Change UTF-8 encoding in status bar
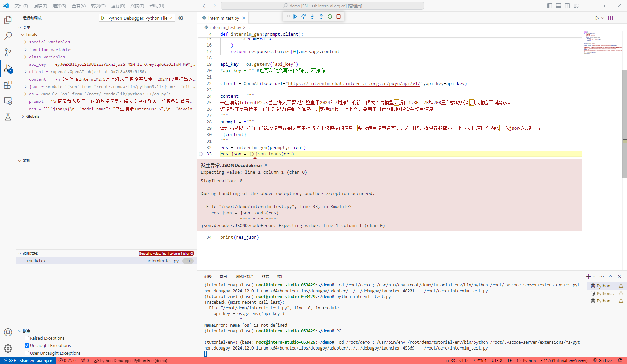The height and width of the screenshot is (364, 627). coord(497,361)
